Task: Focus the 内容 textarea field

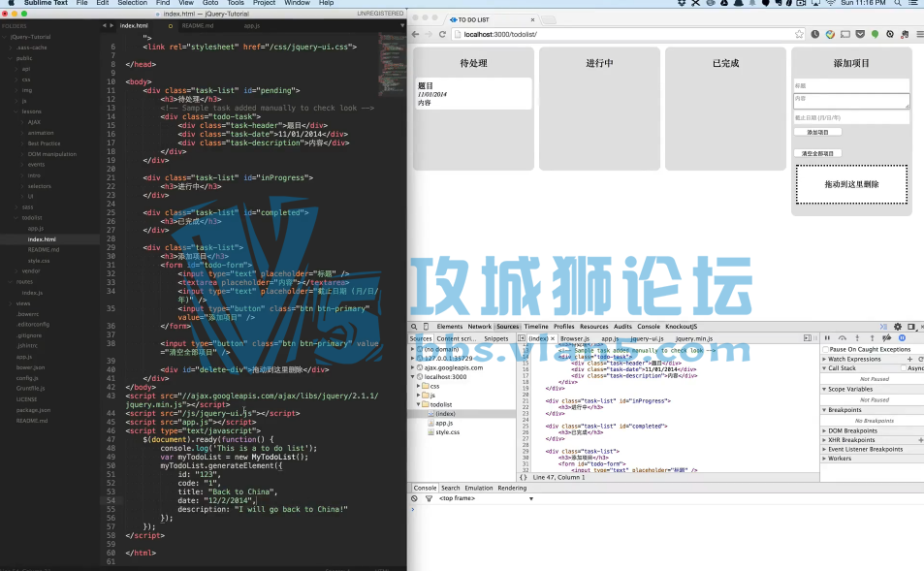Action: point(851,102)
